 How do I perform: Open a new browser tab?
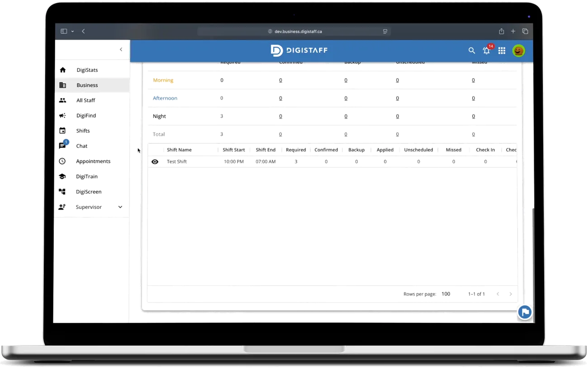click(513, 31)
